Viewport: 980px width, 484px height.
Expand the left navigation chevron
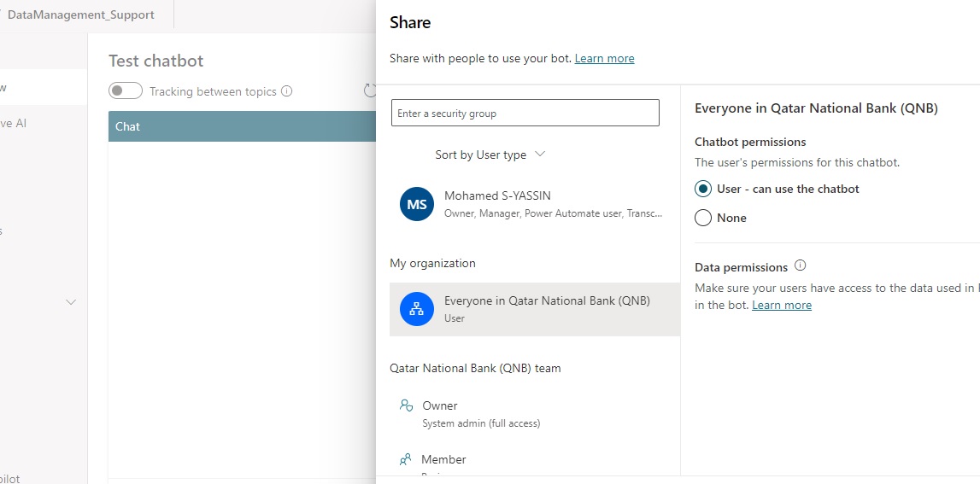[71, 302]
